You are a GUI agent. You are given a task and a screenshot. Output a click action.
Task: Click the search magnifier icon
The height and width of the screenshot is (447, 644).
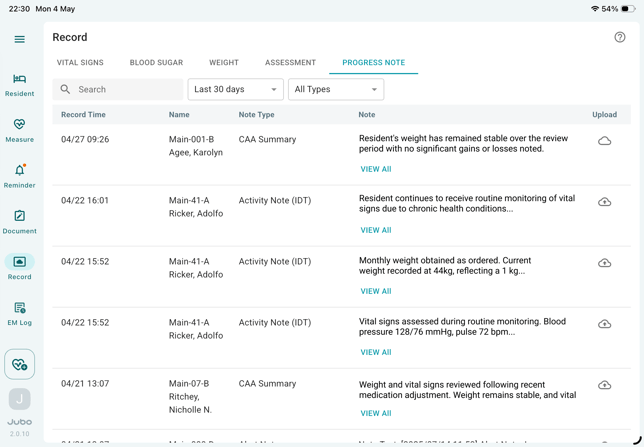[x=65, y=89]
